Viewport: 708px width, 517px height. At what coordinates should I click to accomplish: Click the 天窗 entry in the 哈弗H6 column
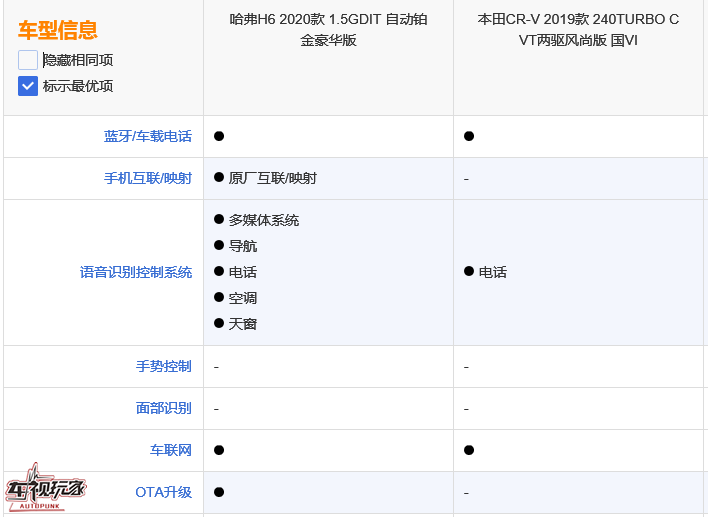[243, 324]
